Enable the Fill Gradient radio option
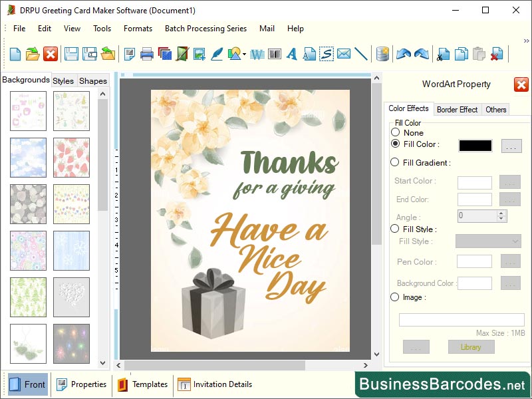 pyautogui.click(x=395, y=162)
